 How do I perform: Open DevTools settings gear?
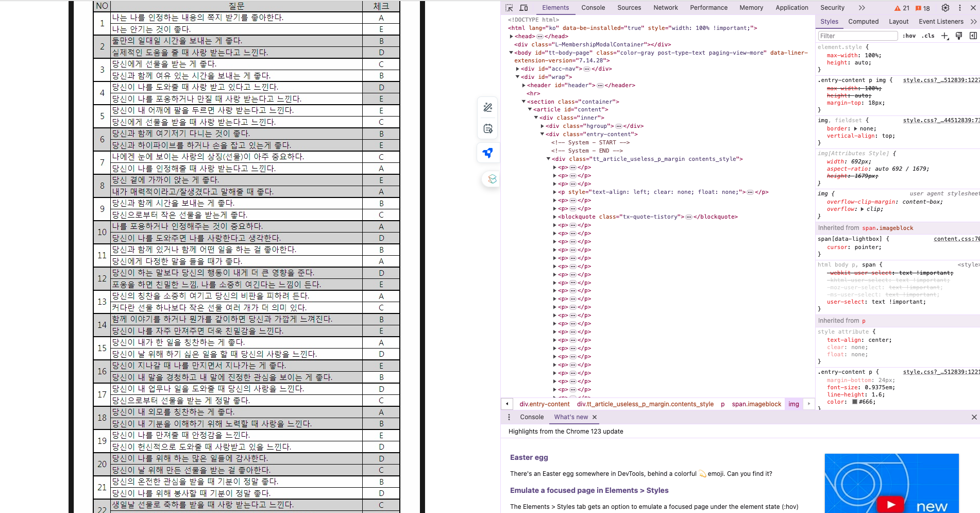point(945,8)
